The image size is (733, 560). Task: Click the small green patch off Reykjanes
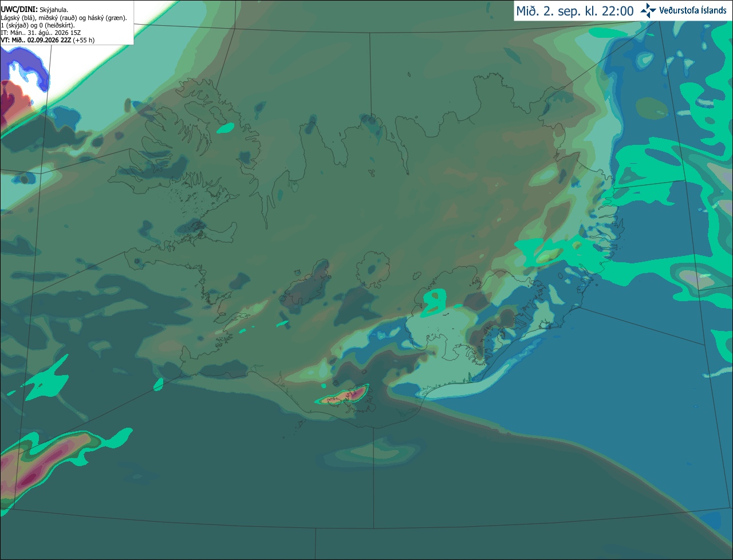coord(159,384)
